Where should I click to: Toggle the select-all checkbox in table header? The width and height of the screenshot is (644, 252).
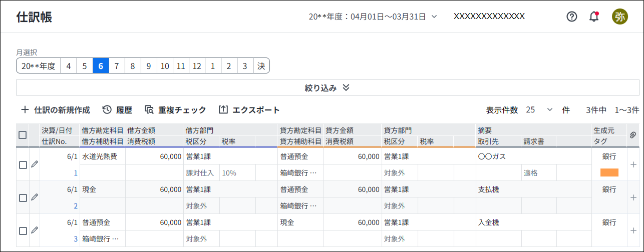click(23, 135)
